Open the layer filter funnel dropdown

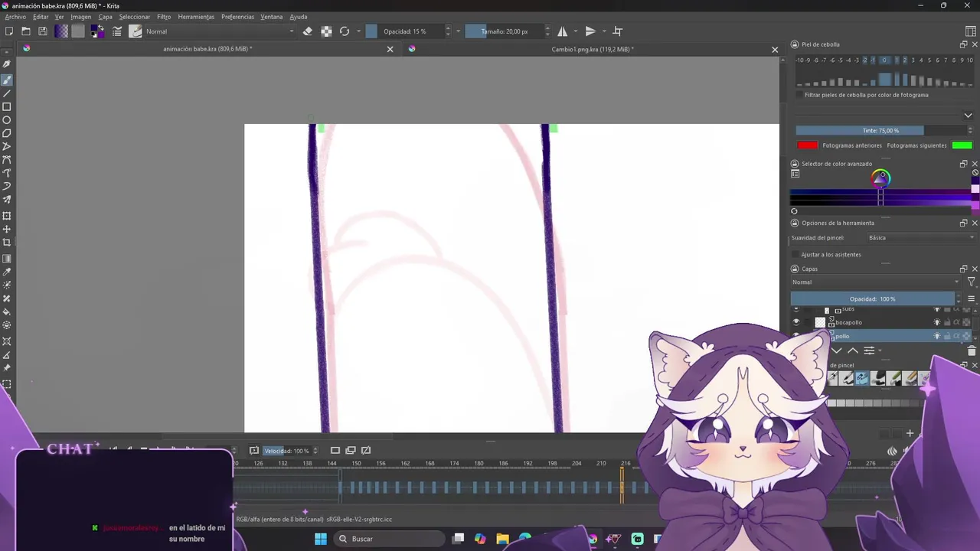point(971,282)
